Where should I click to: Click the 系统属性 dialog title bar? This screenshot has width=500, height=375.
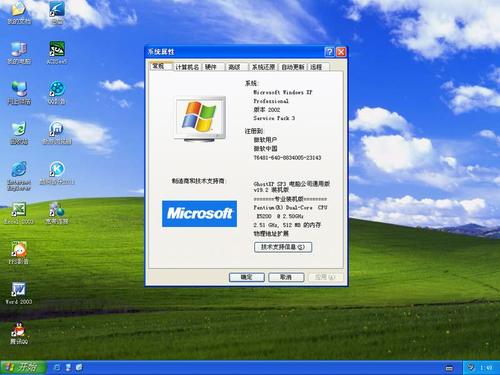(234, 52)
